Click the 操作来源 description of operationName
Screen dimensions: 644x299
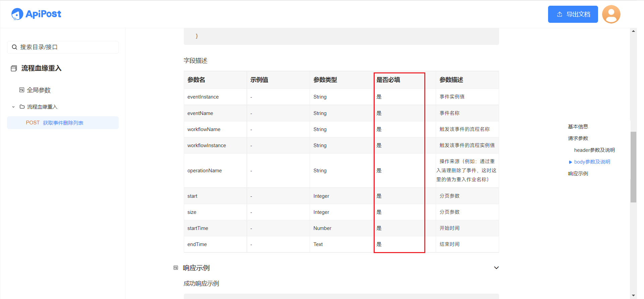click(467, 171)
